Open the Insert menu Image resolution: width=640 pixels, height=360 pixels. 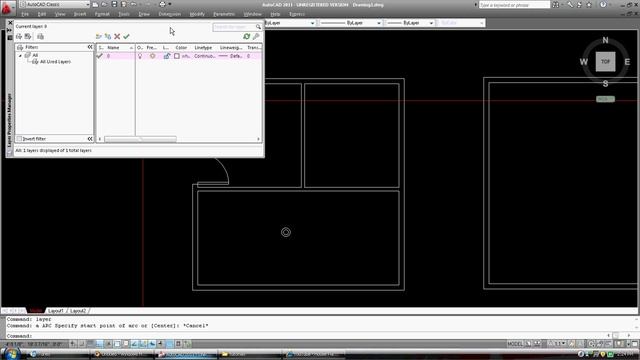(80, 14)
